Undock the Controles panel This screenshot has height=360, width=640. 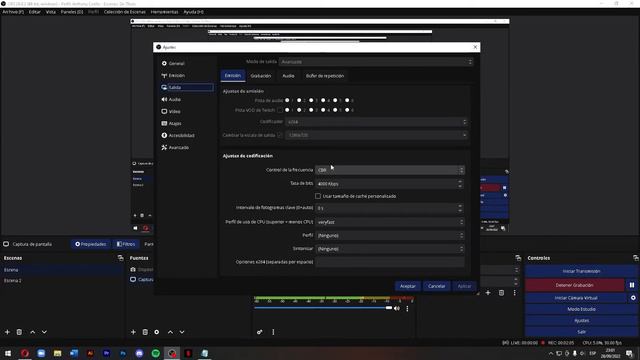tap(636, 258)
